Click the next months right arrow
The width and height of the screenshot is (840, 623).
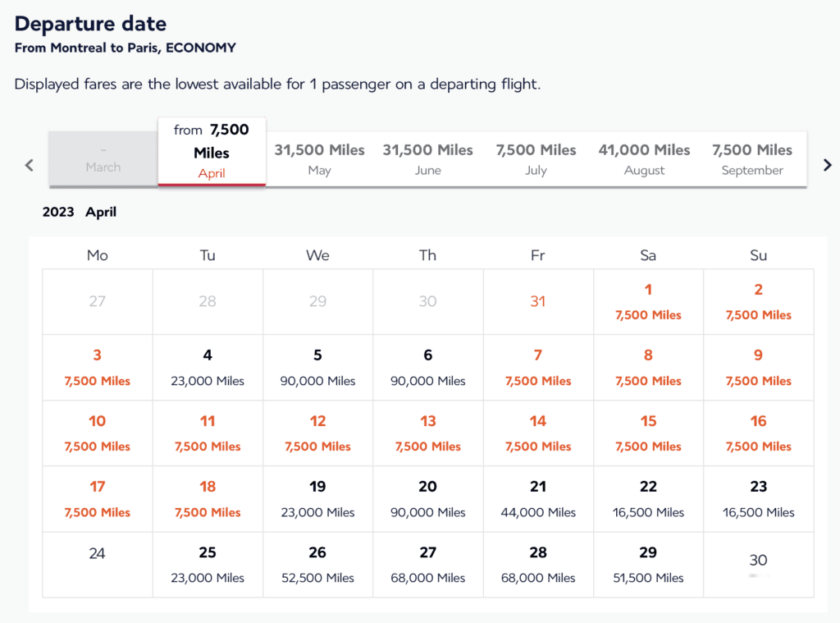(x=827, y=165)
